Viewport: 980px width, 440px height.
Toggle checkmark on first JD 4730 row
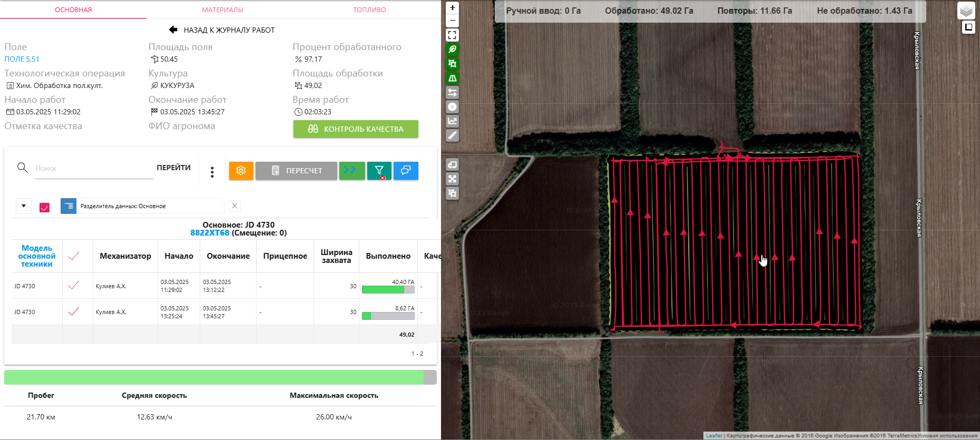pyautogui.click(x=74, y=286)
